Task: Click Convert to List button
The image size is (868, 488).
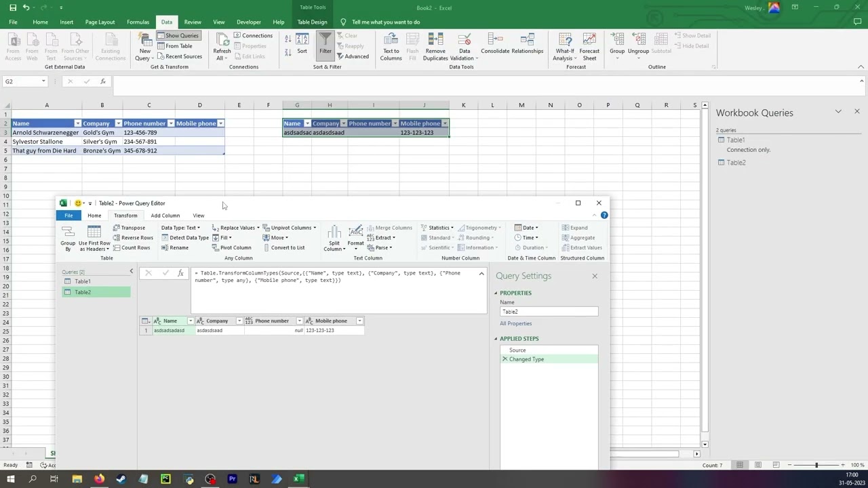Action: (x=283, y=247)
